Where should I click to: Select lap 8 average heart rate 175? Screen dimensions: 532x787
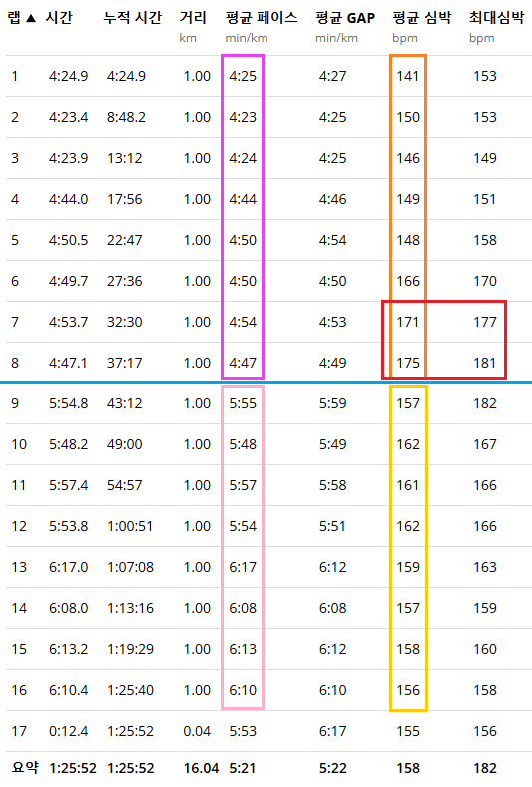pyautogui.click(x=408, y=363)
